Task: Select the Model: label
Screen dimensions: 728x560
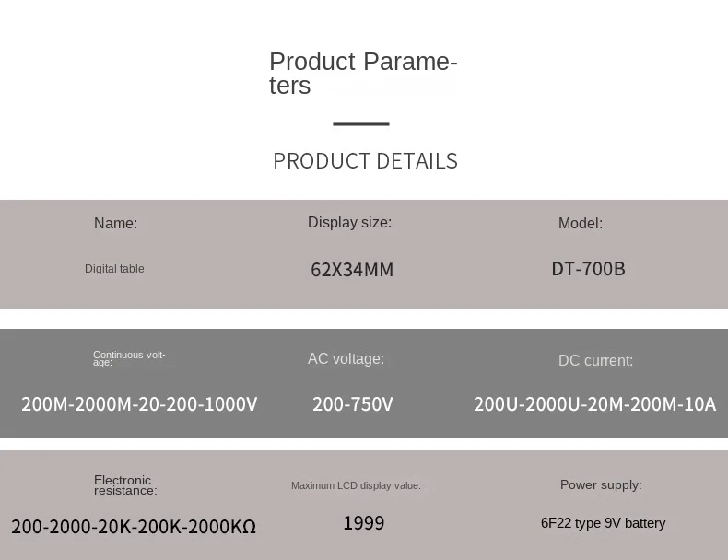Action: (x=581, y=223)
